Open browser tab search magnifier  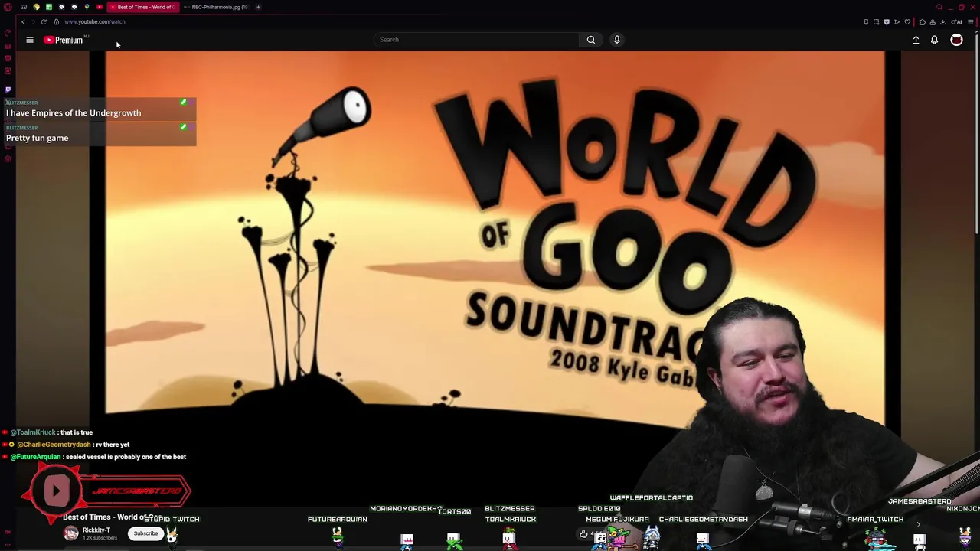point(939,7)
